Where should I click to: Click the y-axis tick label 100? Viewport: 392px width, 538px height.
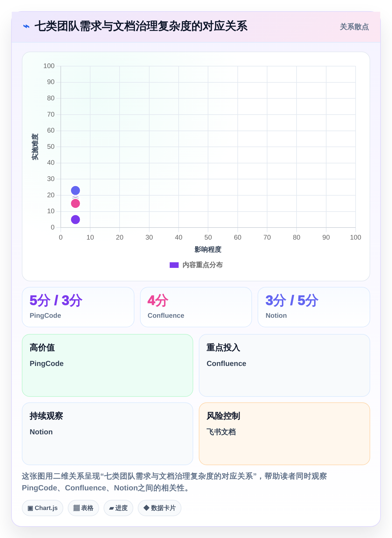pos(49,66)
